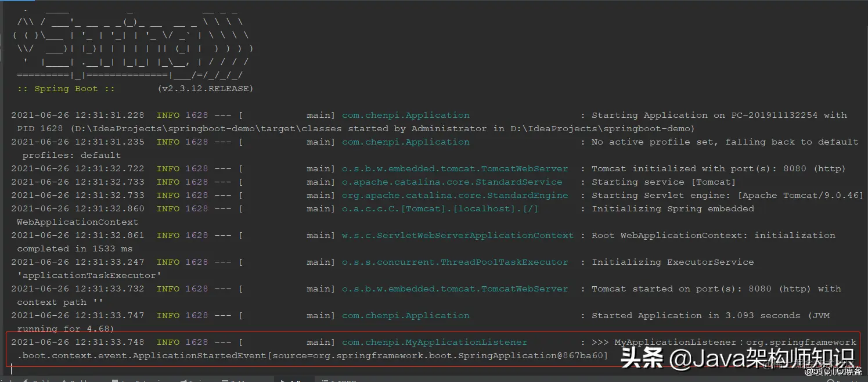The width and height of the screenshot is (868, 382).
Task: Click the timestamp '12:31:32.861'
Action: coord(110,236)
